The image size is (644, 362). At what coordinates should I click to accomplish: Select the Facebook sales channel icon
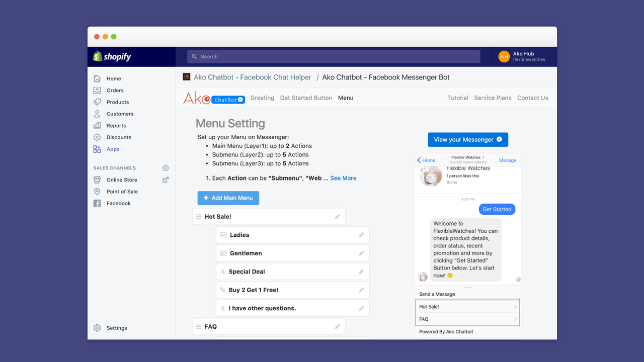tap(97, 203)
